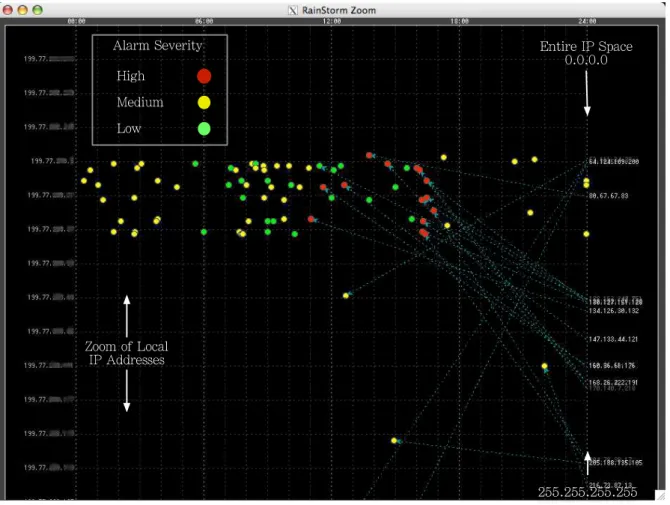Click the X11 icon in the title bar
The height and width of the screenshot is (505, 670).
(x=293, y=10)
